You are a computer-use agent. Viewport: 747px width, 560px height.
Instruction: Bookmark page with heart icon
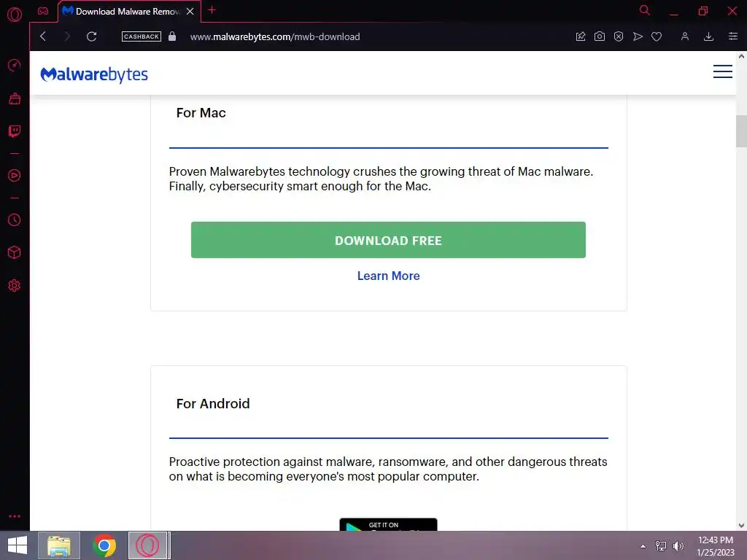[x=657, y=36]
